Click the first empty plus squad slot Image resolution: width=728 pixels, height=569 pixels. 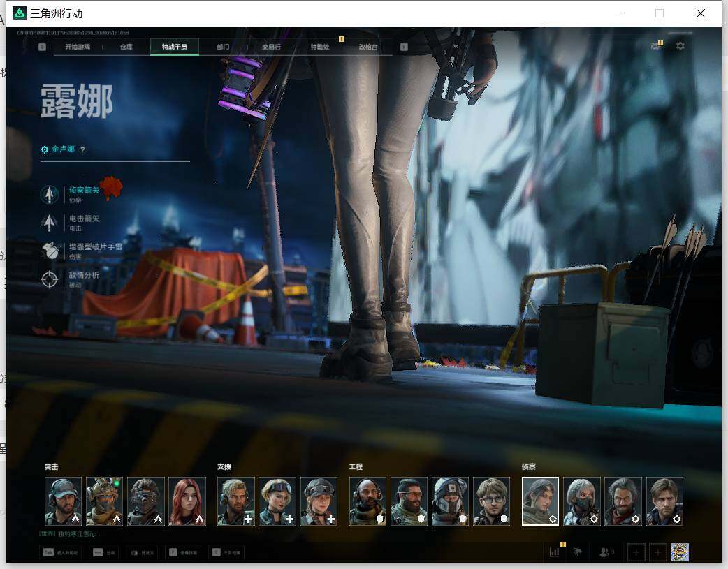(636, 552)
